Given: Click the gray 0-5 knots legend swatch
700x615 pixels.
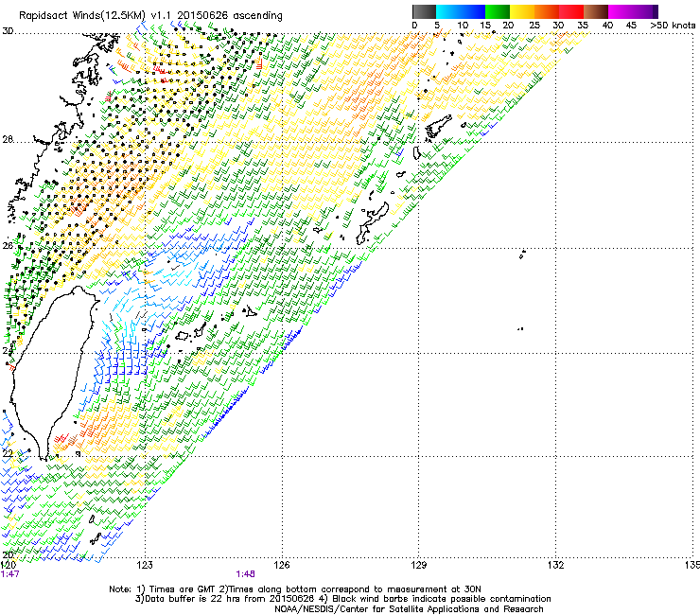Looking at the screenshot, I should [x=424, y=11].
